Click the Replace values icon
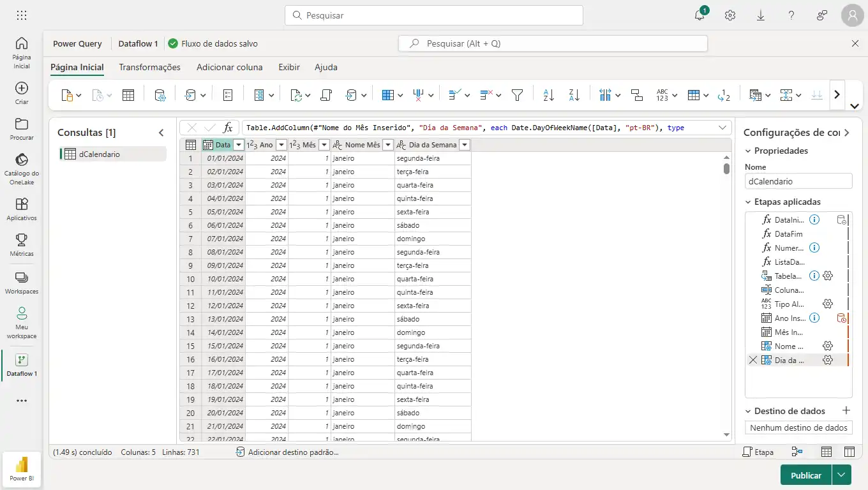This screenshot has width=868, height=490. (724, 95)
